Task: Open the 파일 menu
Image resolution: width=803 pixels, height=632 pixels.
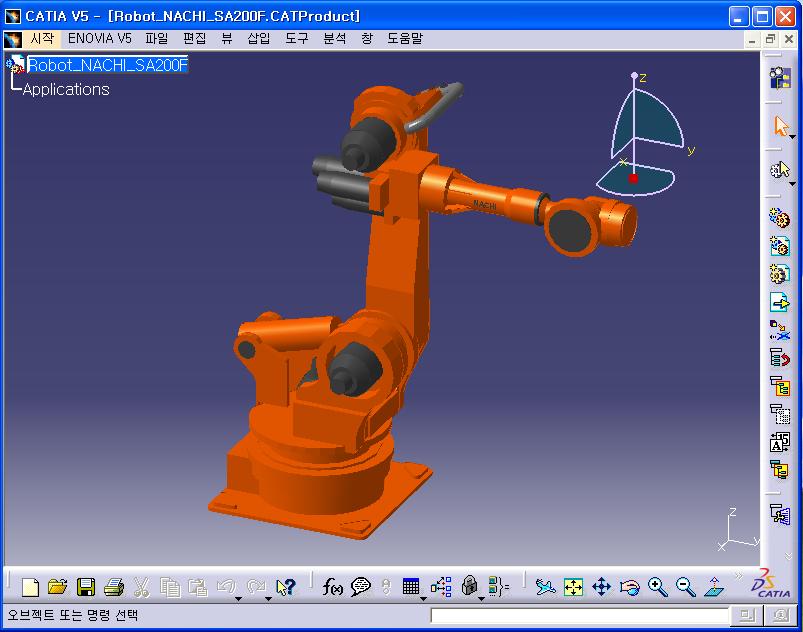Action: coord(157,39)
